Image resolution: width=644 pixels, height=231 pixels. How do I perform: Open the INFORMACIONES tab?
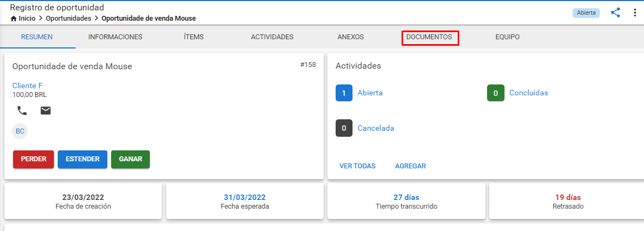point(116,37)
